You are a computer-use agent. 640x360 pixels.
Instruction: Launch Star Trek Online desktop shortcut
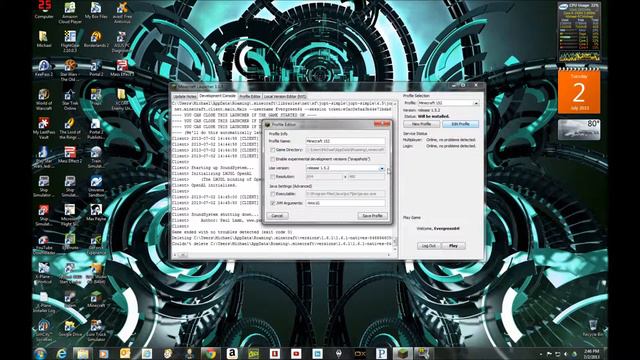point(70,100)
